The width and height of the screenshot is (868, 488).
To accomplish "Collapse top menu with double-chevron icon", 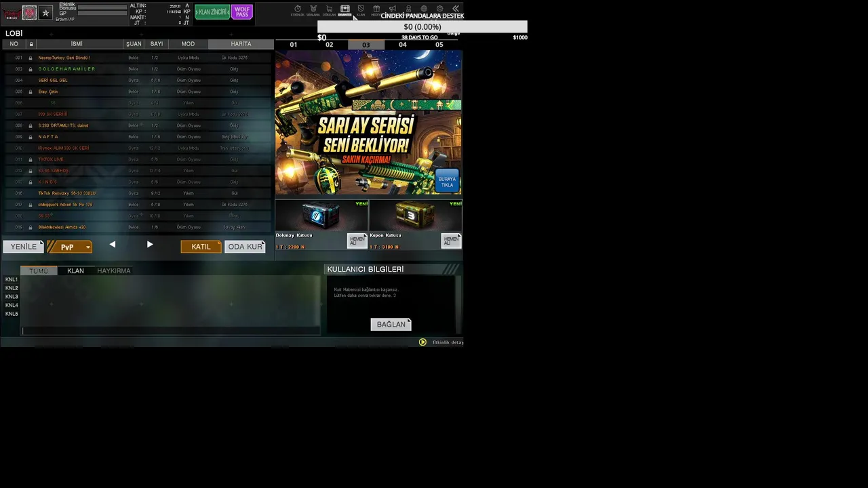I will click(x=456, y=9).
